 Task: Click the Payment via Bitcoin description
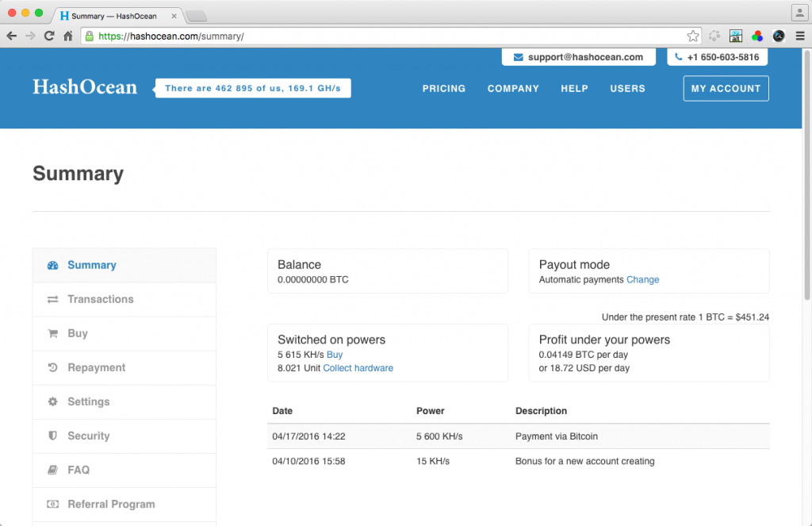click(x=557, y=436)
